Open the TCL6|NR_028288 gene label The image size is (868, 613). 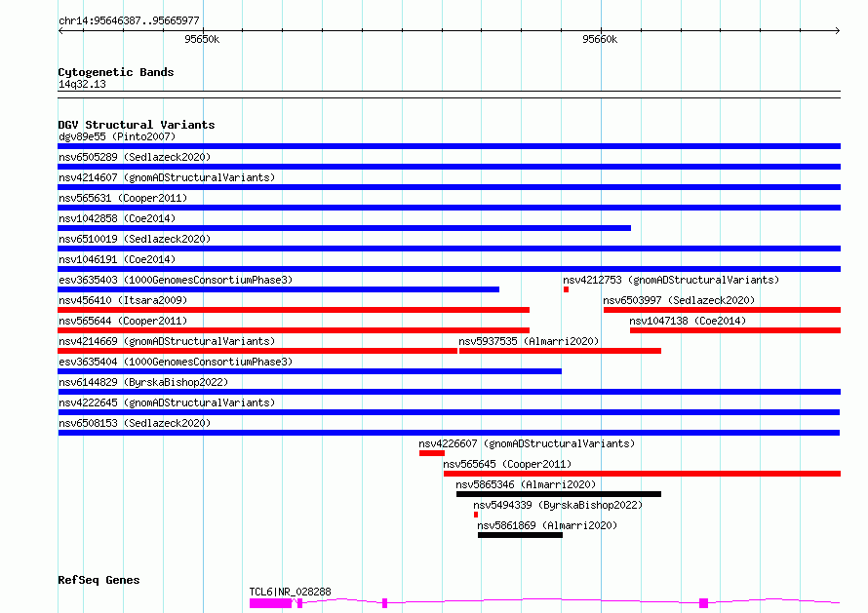(290, 592)
